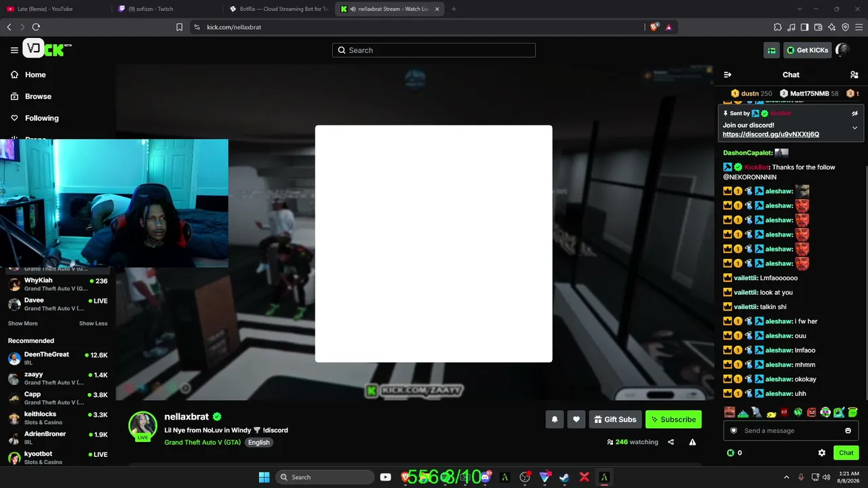This screenshot has width=868, height=488.
Task: Open Capp recommended channel
Action: click(x=58, y=398)
